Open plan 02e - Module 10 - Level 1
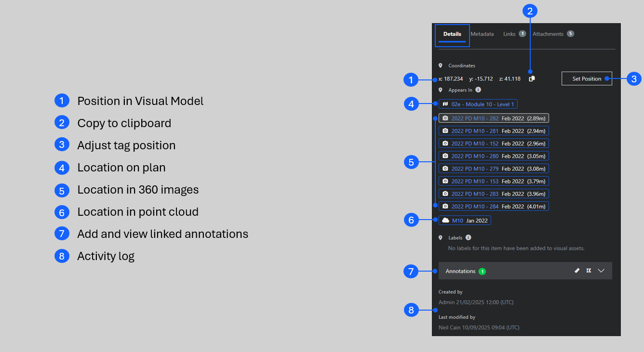644x352 pixels. click(478, 104)
